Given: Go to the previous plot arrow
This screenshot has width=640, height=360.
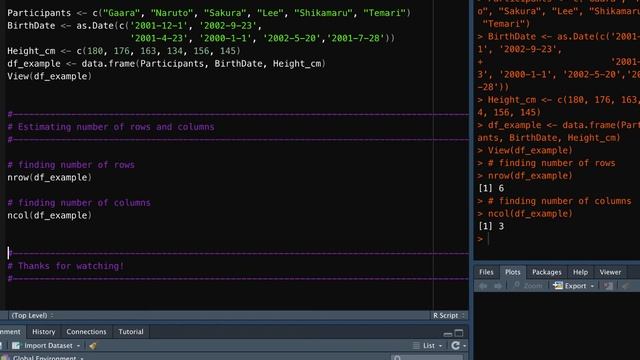Looking at the screenshot, I should [x=483, y=286].
